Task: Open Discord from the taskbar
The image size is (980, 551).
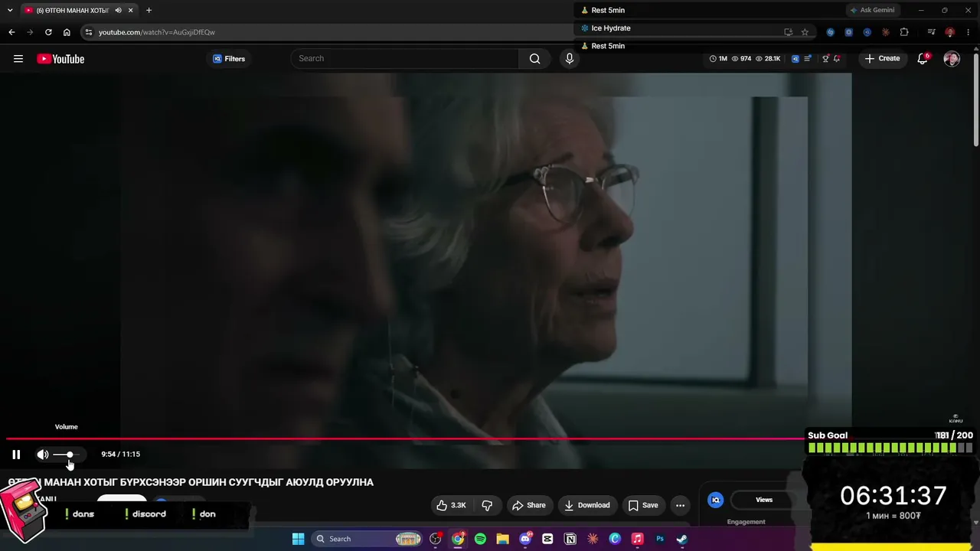Action: (525, 539)
